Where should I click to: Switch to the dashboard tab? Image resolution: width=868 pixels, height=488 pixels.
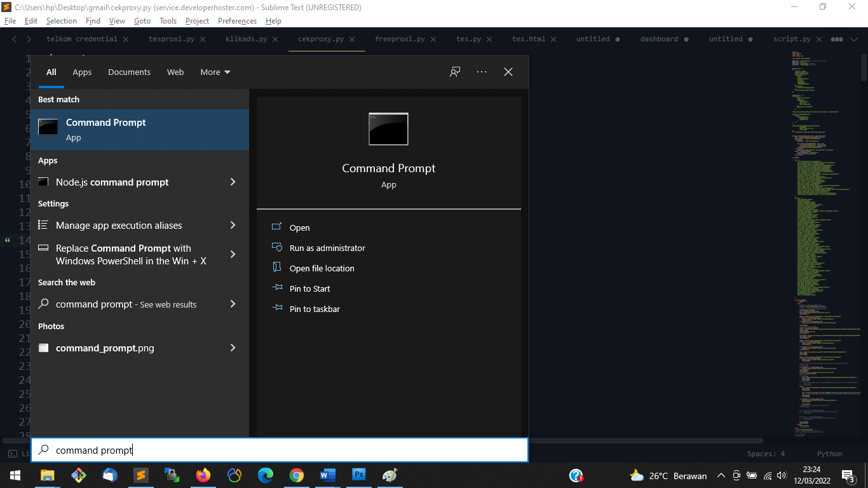(x=659, y=39)
